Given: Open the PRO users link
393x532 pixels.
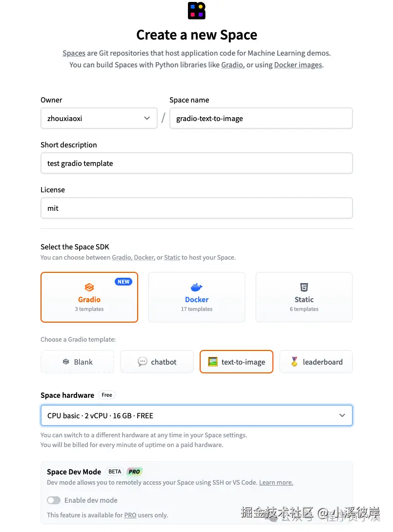Looking at the screenshot, I should (130, 515).
